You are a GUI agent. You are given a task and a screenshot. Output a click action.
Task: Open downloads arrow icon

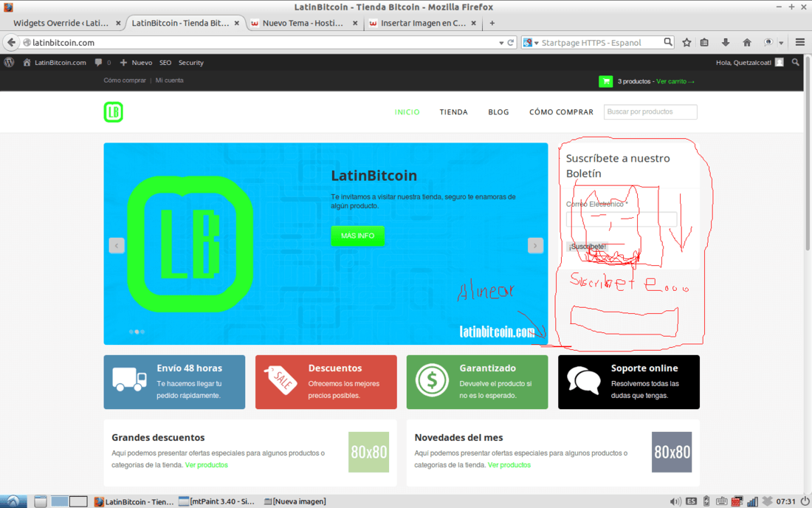point(726,43)
